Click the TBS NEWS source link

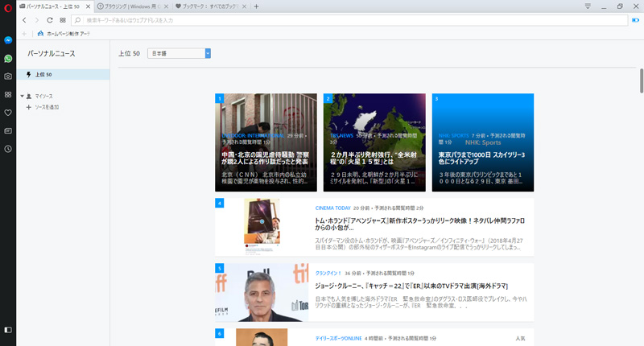click(x=341, y=135)
